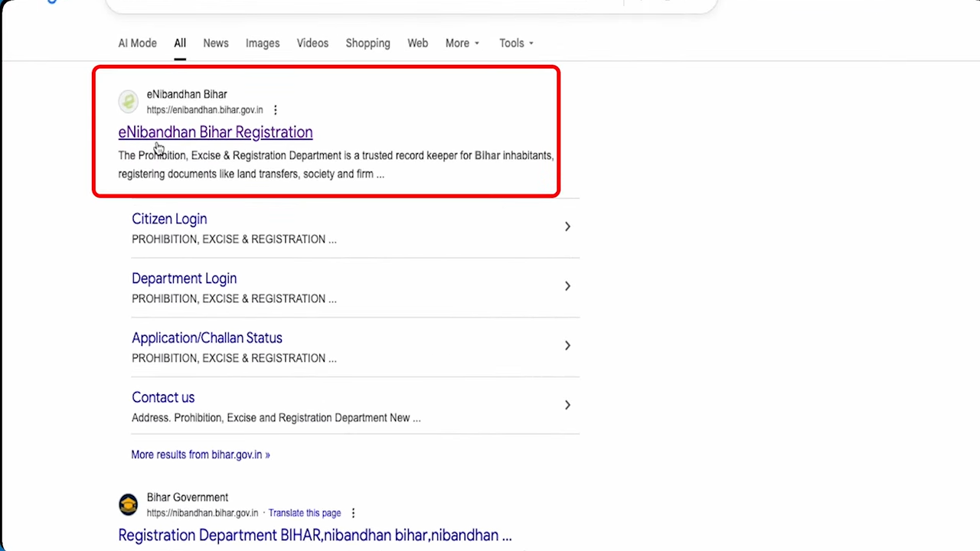Select the Web results tab
980x551 pixels.
coord(417,44)
